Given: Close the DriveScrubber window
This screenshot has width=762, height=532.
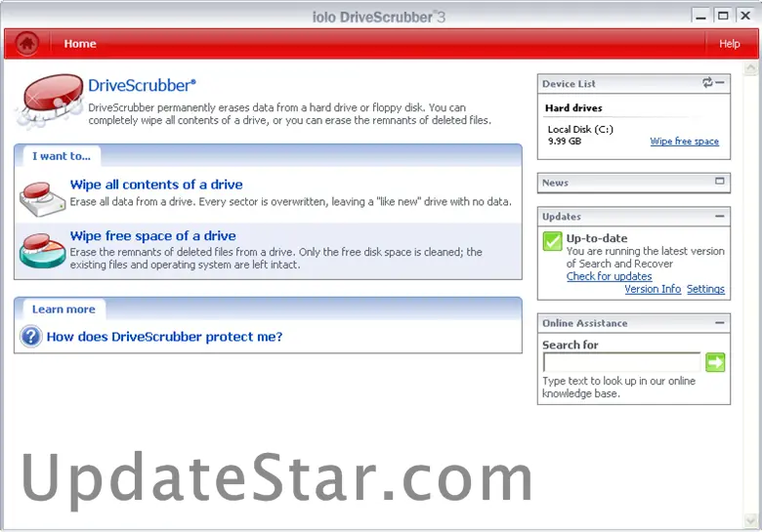Looking at the screenshot, I should (745, 16).
